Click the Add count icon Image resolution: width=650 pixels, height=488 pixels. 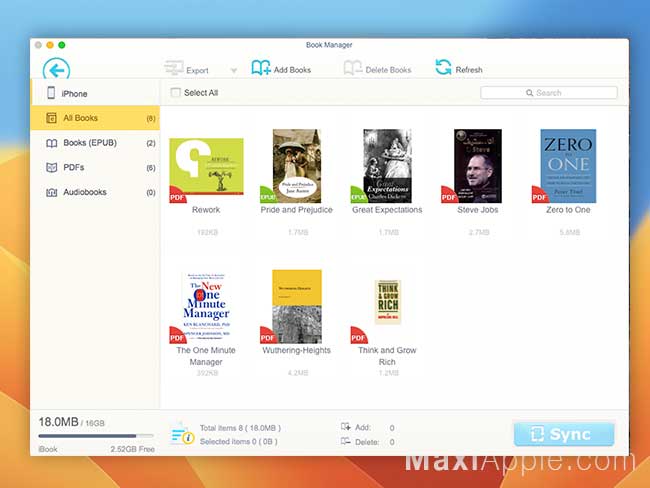pos(345,427)
